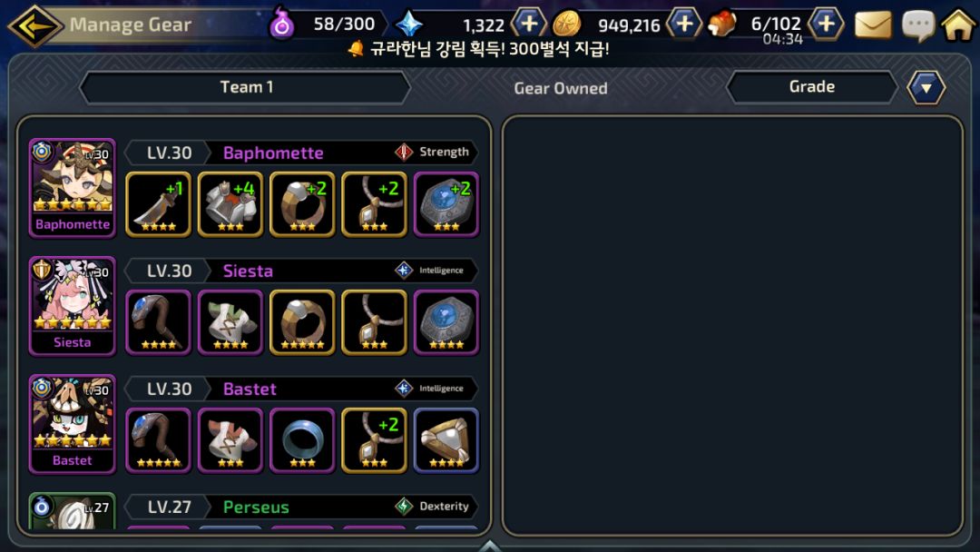Select Bastet's blue ring gear

(302, 440)
